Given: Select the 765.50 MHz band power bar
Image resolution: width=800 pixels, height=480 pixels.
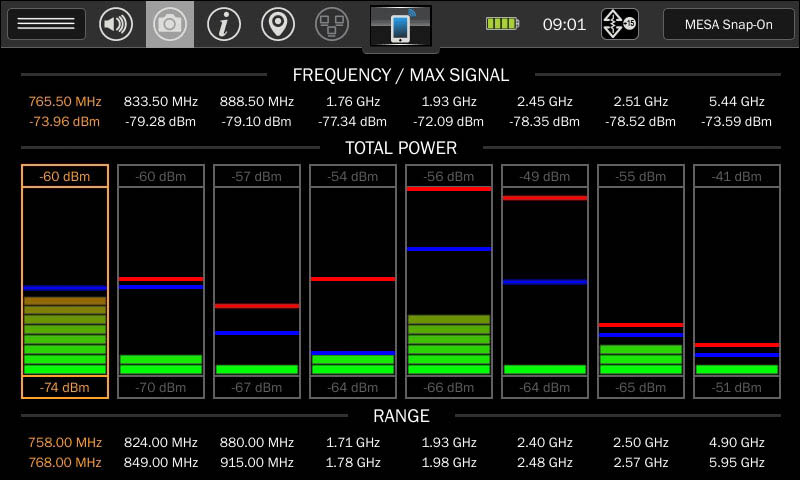Looking at the screenshot, I should [65, 282].
